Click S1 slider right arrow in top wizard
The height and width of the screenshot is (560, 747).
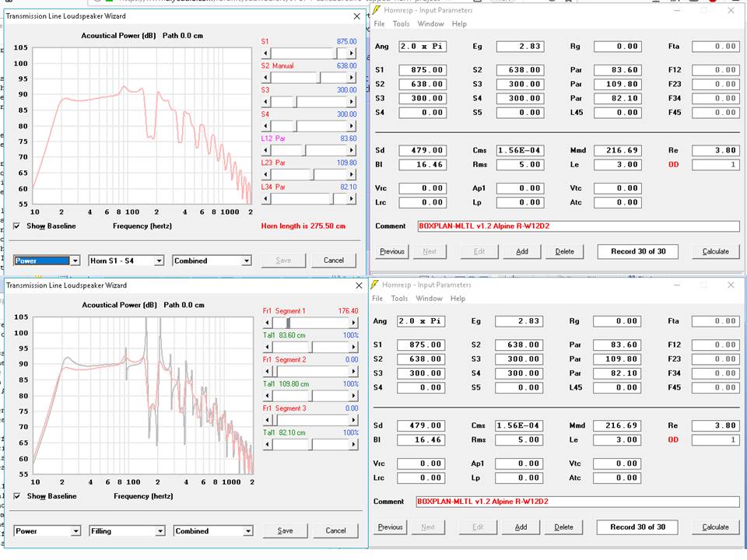tap(352, 54)
